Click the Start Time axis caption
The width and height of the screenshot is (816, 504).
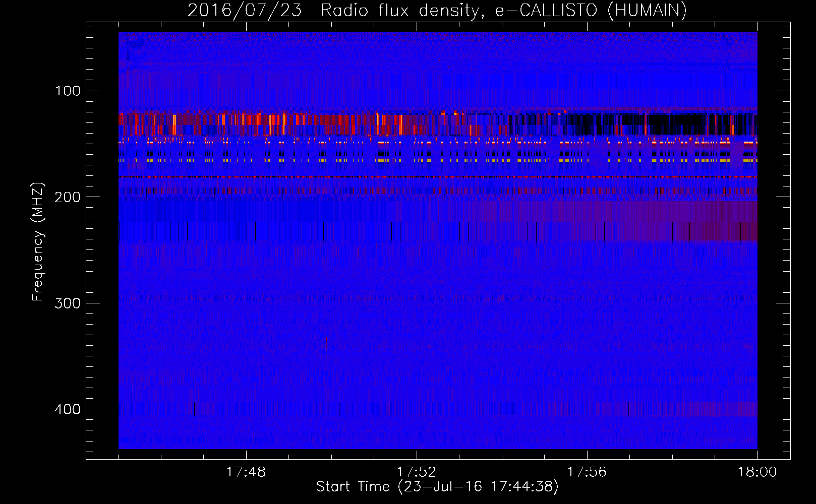point(437,487)
